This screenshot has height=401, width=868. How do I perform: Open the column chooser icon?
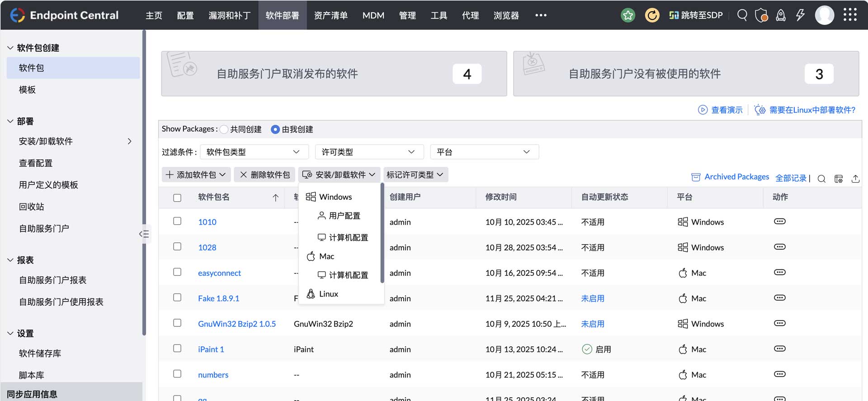(839, 179)
